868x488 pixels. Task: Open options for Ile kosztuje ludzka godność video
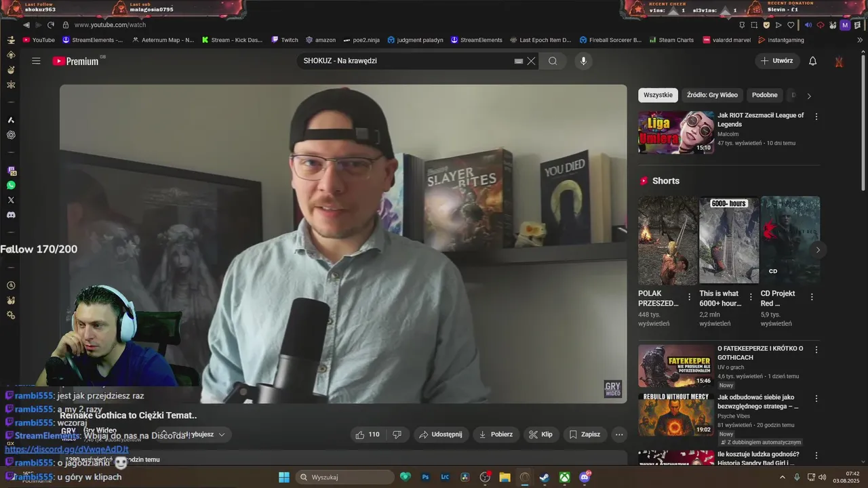(816, 455)
